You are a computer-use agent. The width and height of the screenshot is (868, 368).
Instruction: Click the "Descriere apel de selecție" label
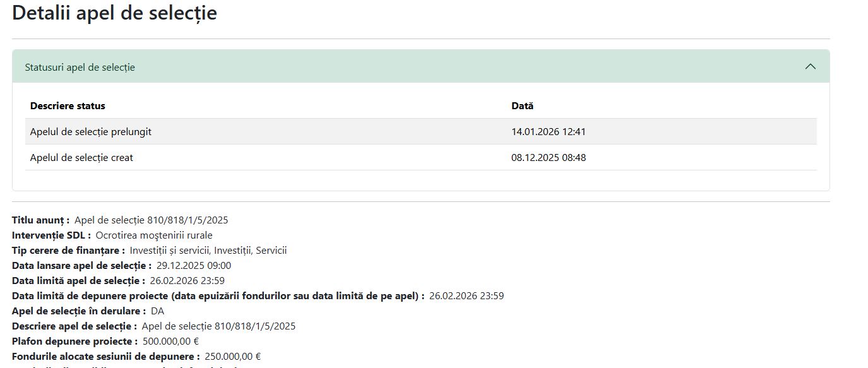tap(74, 326)
